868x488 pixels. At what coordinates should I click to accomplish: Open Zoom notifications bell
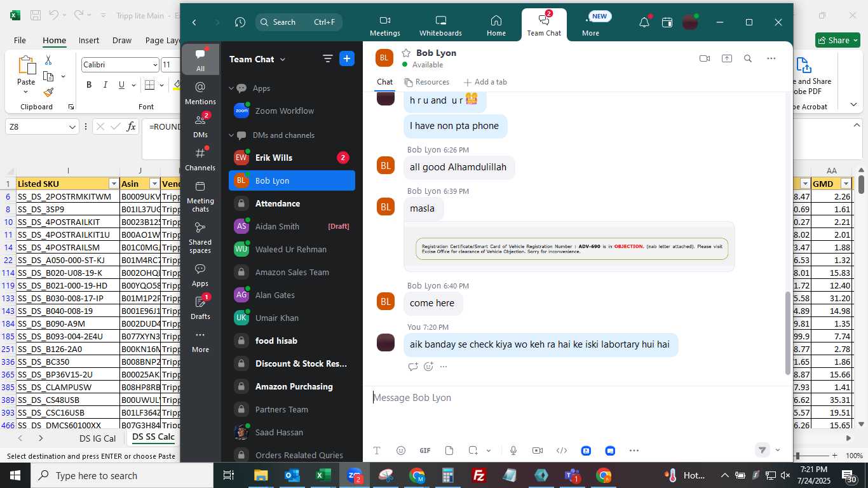644,22
